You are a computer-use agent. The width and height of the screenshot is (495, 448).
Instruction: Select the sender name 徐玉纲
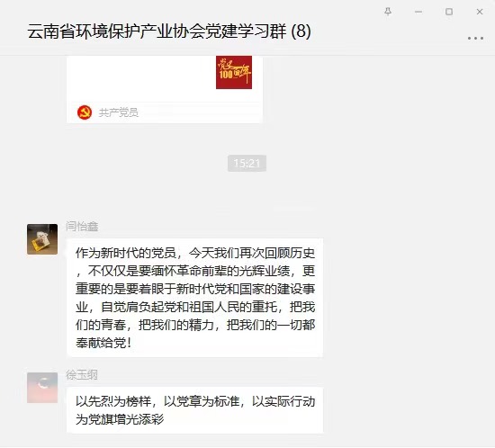pos(82,375)
